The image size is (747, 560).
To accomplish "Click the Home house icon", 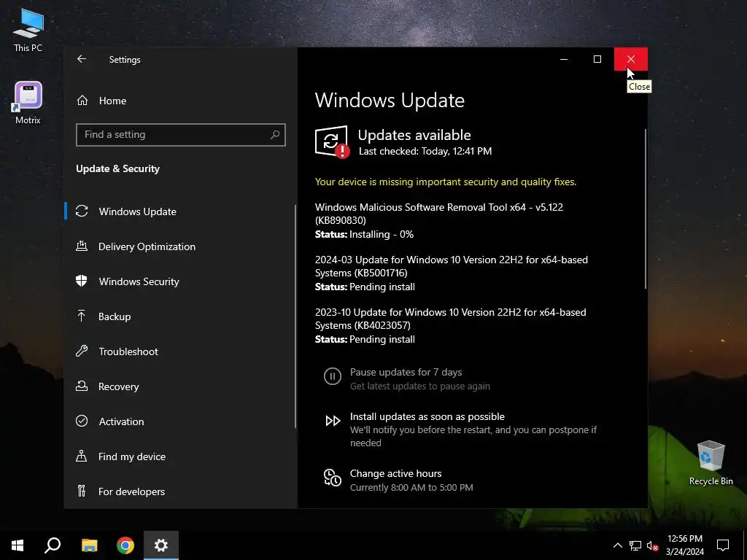I will coord(82,101).
